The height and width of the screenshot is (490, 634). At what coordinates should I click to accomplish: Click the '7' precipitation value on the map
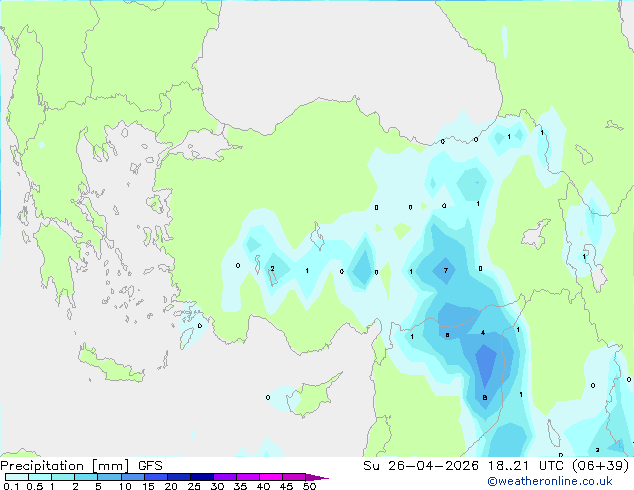pos(446,270)
